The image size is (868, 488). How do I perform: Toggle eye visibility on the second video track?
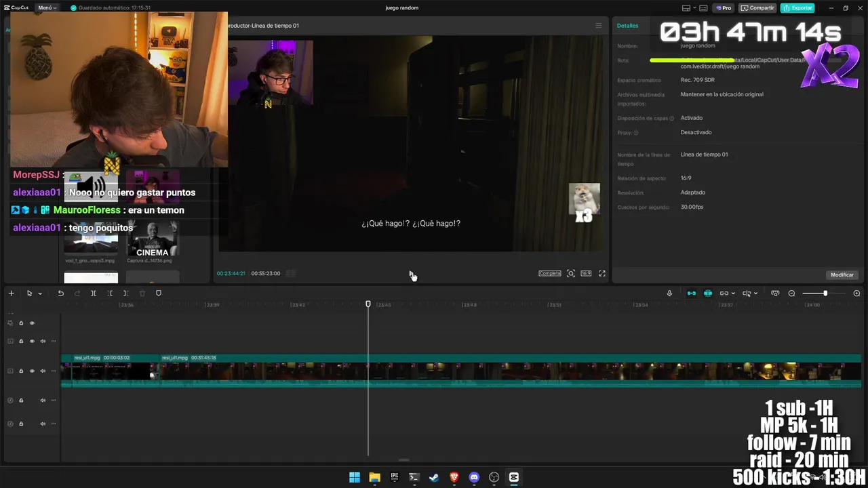tap(32, 341)
